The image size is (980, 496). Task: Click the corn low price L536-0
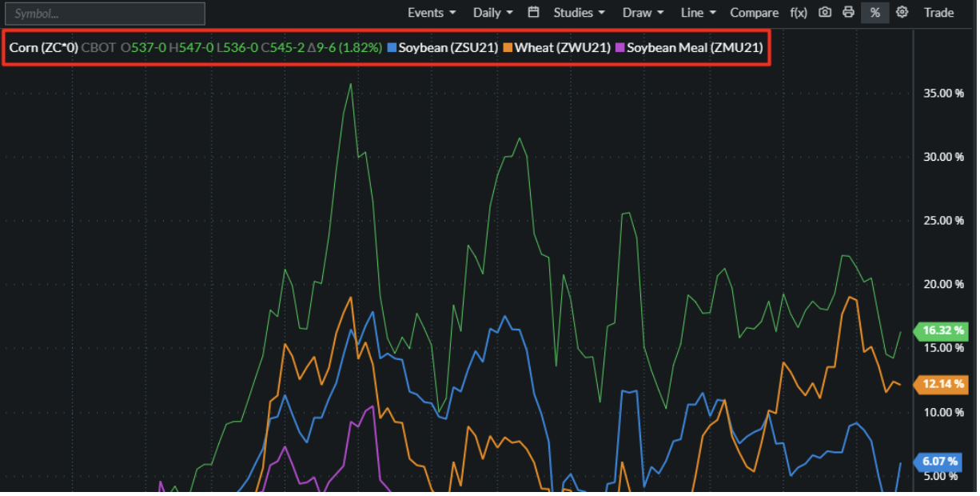click(237, 48)
